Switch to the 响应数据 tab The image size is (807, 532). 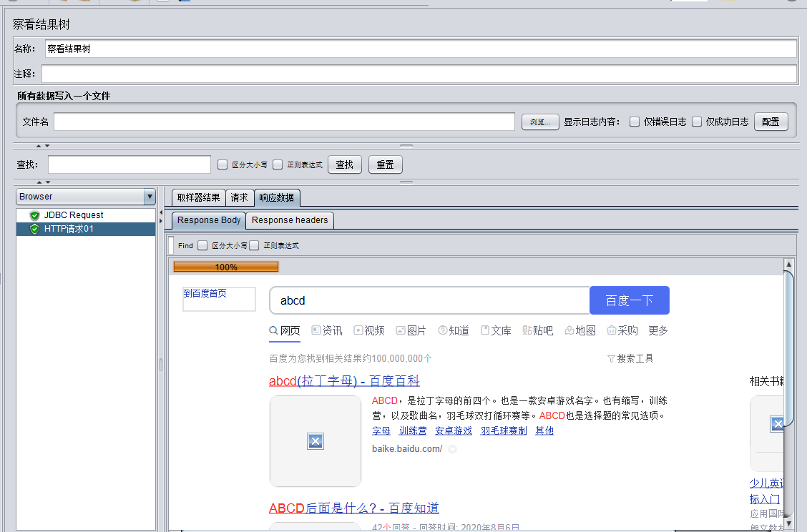pos(276,197)
